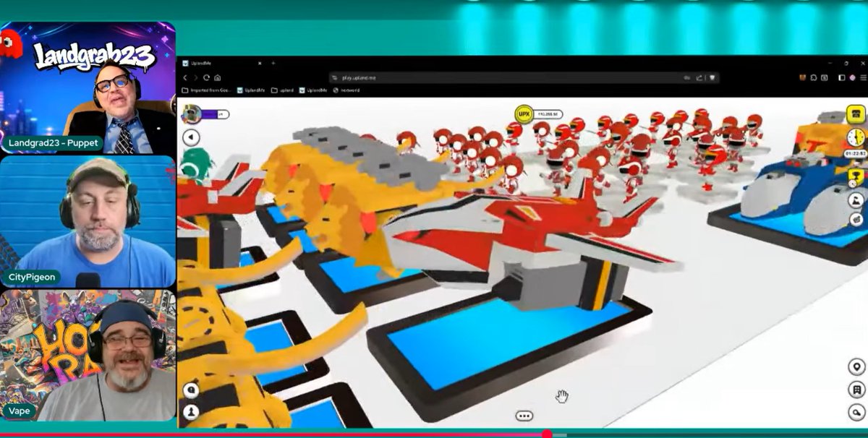Open a new browser tab

tap(273, 64)
